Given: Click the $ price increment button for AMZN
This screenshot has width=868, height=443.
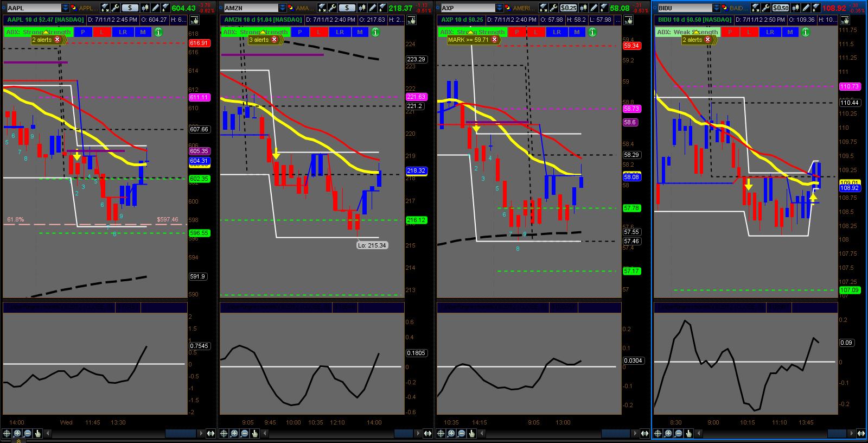Looking at the screenshot, I should coord(347,8).
